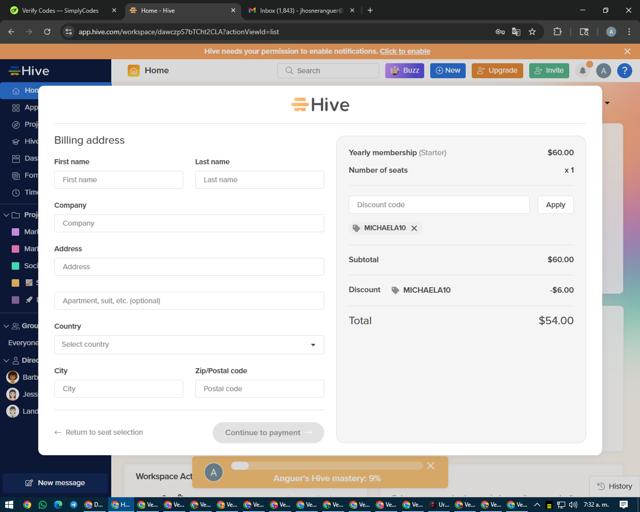Go back in browser history
This screenshot has height=512, width=640.
(x=11, y=32)
